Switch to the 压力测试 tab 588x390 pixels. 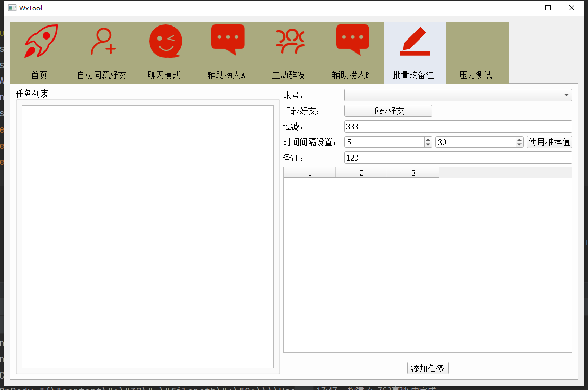476,75
